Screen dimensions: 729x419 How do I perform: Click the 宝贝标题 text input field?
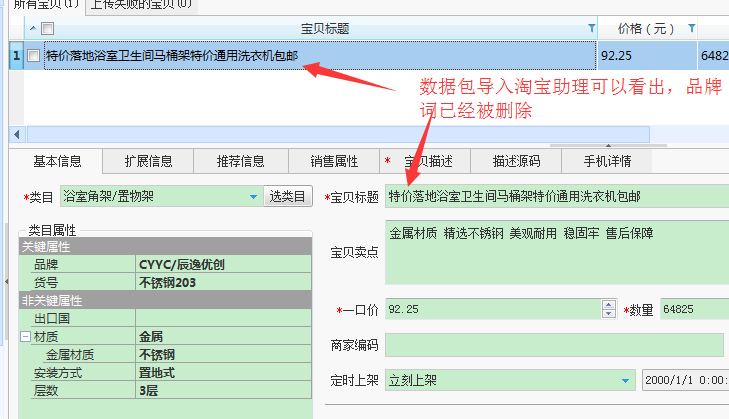point(555,197)
